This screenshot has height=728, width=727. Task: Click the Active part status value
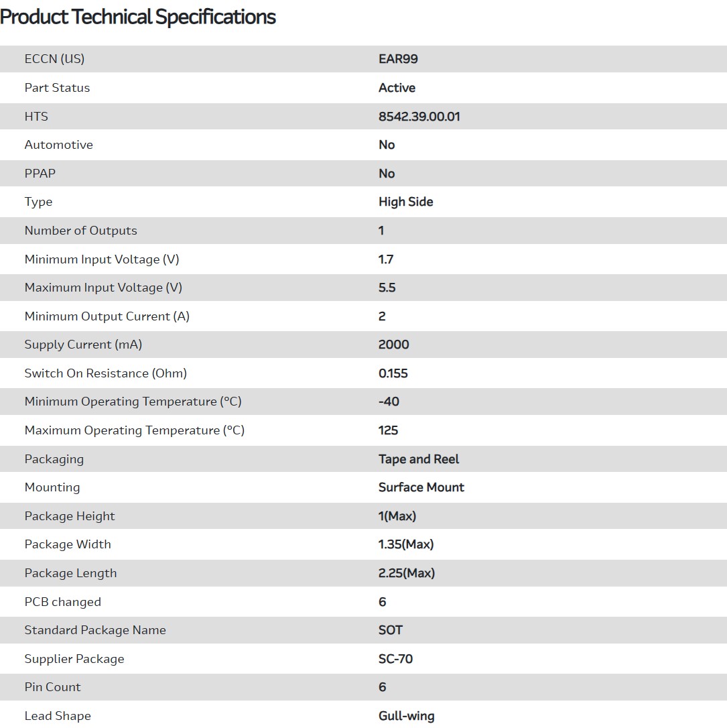point(397,88)
